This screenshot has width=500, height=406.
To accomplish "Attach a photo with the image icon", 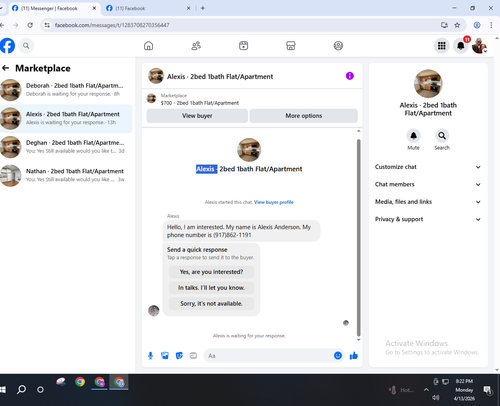I will tap(165, 356).
